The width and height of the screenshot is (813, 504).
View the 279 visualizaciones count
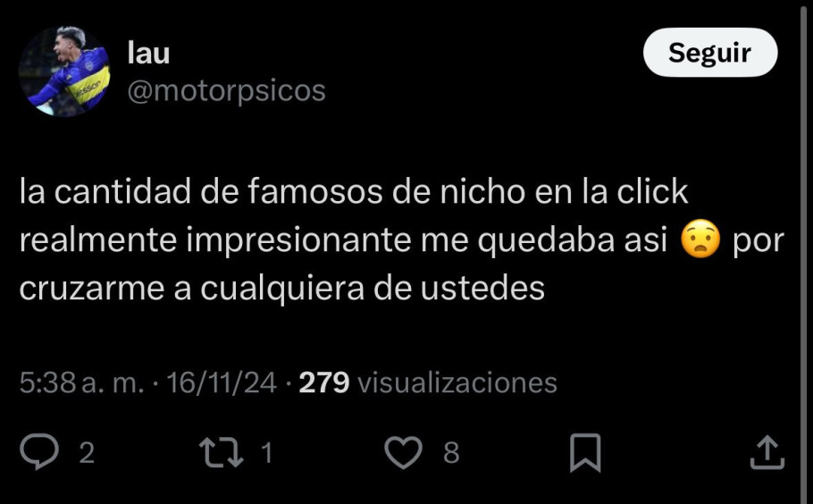pos(428,382)
